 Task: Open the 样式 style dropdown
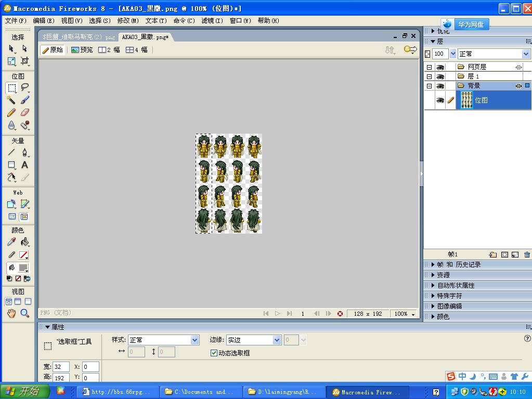click(x=163, y=340)
